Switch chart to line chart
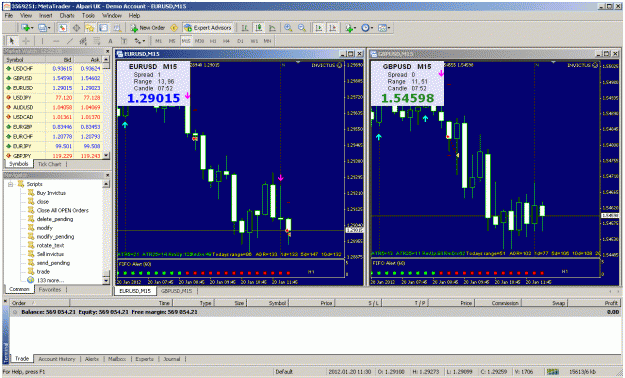Image resolution: width=625 pixels, height=378 pixels. [272, 28]
